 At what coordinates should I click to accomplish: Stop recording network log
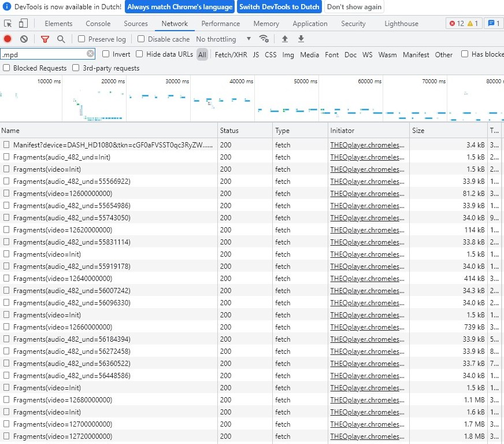click(x=8, y=39)
